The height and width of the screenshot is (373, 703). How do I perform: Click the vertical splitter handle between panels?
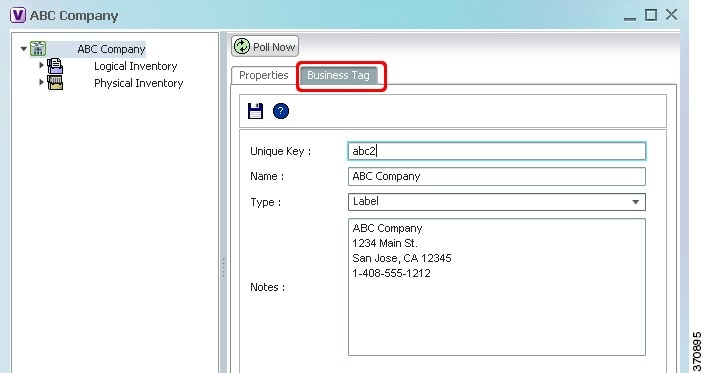223,268
